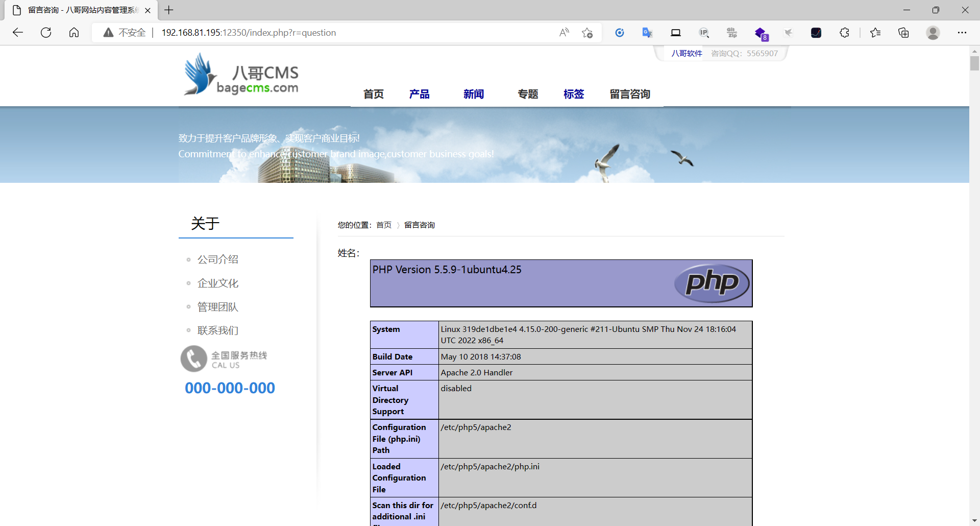Open the 首页 navigation menu item
This screenshot has height=526, width=980.
coord(374,94)
